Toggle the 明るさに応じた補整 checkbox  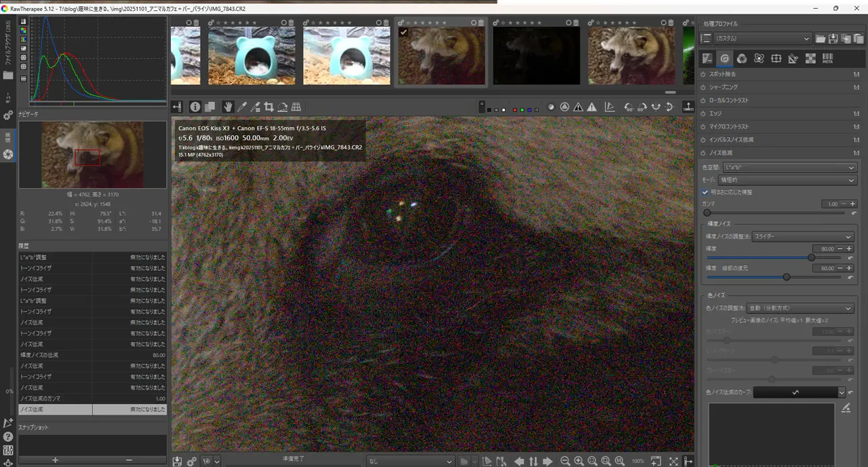tap(707, 192)
